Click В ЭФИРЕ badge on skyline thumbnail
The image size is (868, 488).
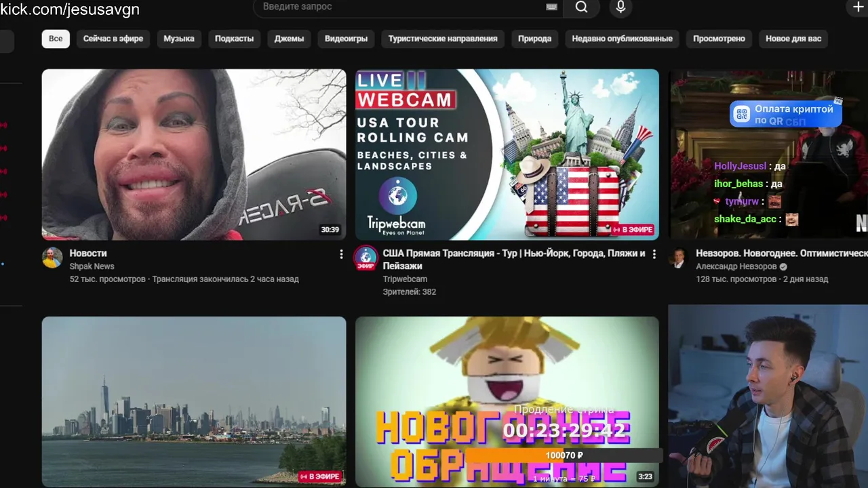pos(319,476)
